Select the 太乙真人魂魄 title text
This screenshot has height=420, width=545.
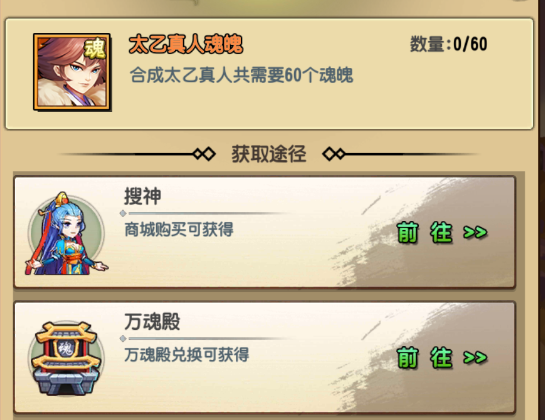(186, 45)
